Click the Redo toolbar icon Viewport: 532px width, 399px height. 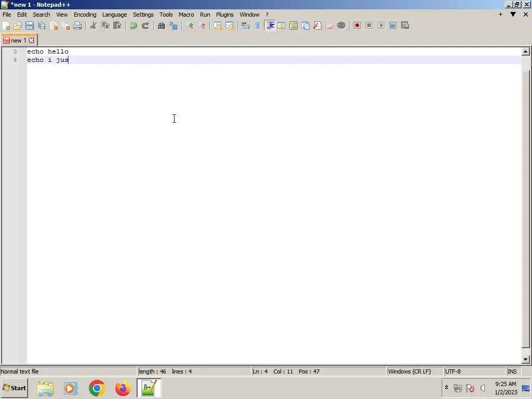pos(145,26)
